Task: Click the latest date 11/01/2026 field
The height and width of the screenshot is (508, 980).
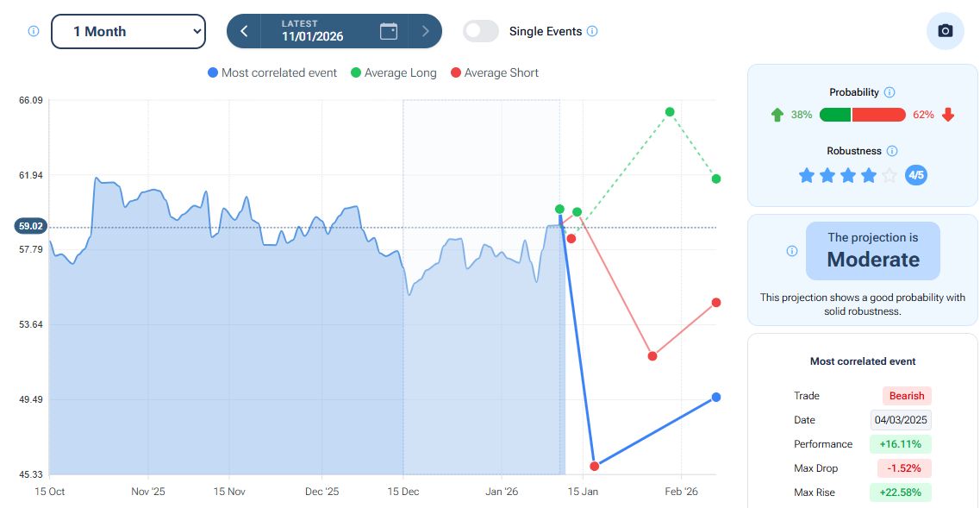Action: tap(312, 31)
